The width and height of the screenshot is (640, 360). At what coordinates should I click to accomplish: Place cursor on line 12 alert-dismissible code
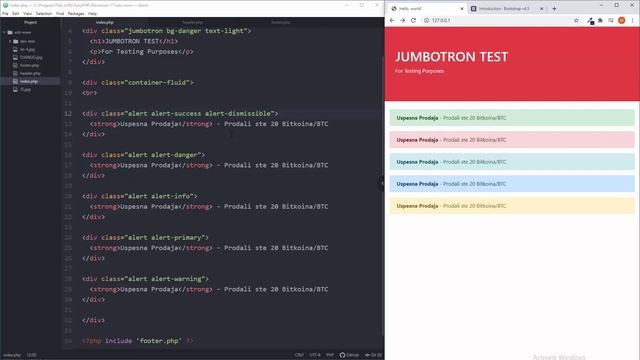[x=180, y=113]
